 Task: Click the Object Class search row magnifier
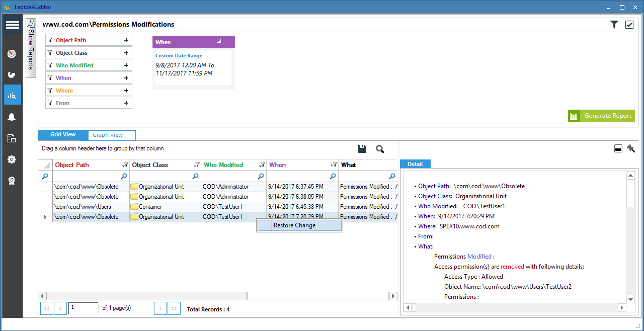(x=195, y=177)
